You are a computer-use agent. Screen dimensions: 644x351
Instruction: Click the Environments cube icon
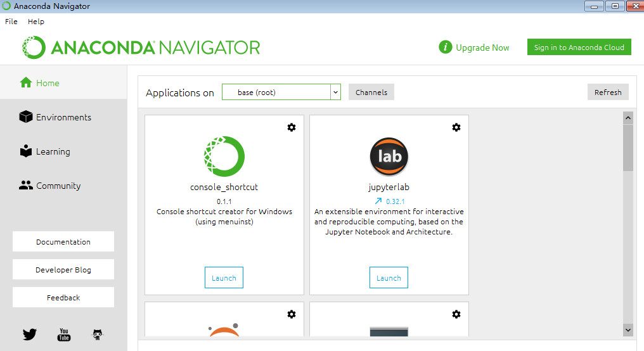tap(26, 117)
